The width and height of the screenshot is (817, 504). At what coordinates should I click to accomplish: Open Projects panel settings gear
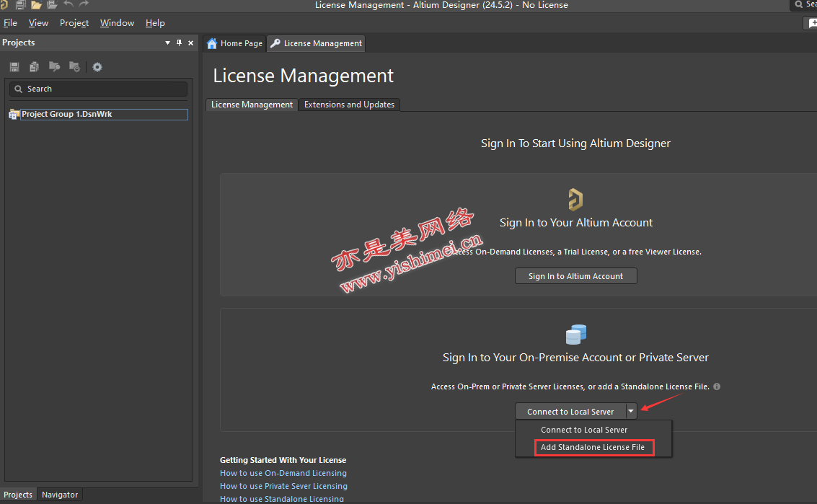point(97,67)
